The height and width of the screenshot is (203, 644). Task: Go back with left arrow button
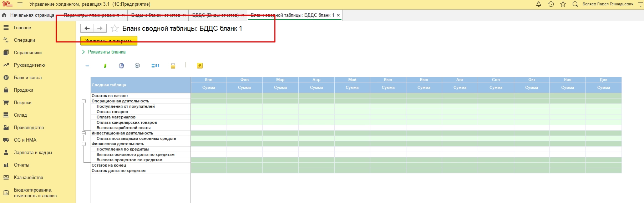(x=87, y=28)
